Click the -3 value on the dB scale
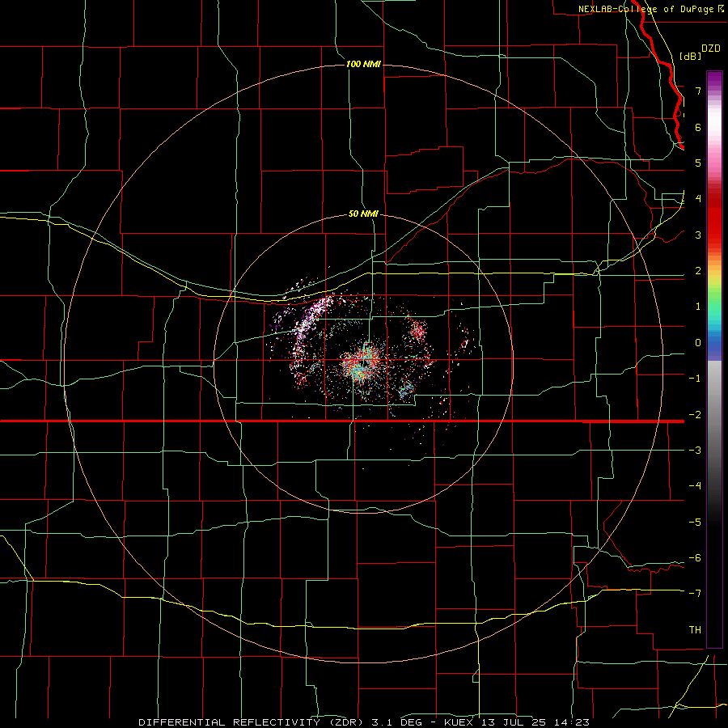The height and width of the screenshot is (728, 728). [695, 451]
